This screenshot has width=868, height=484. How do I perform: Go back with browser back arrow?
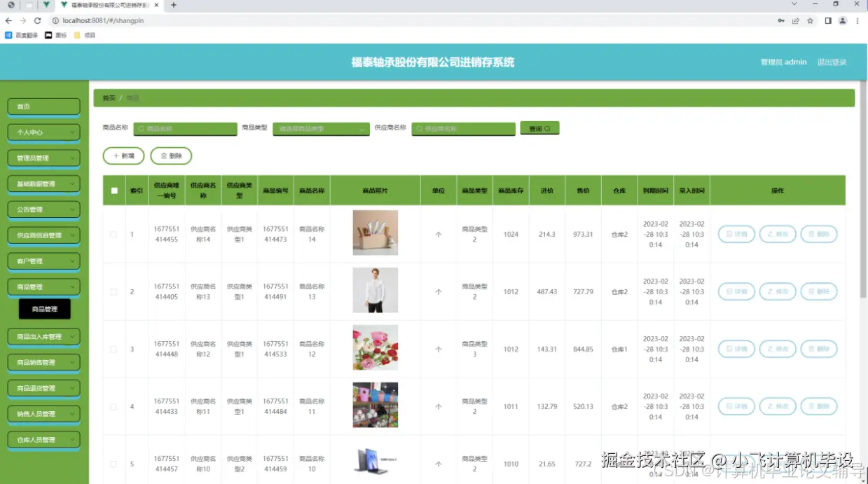click(8, 21)
